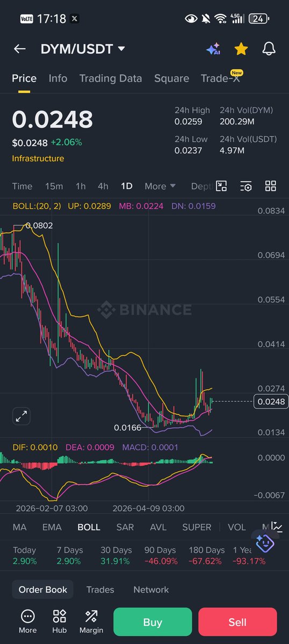Image resolution: width=289 pixels, height=644 pixels.
Task: Expand the DYM/USDT pair selector
Action: (83, 49)
